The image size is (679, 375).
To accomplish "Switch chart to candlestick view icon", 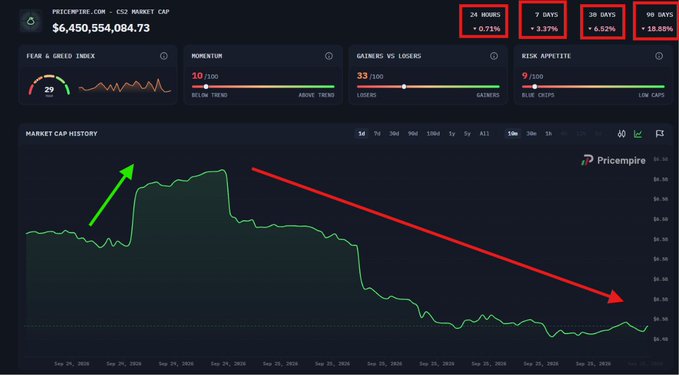I will pos(622,134).
